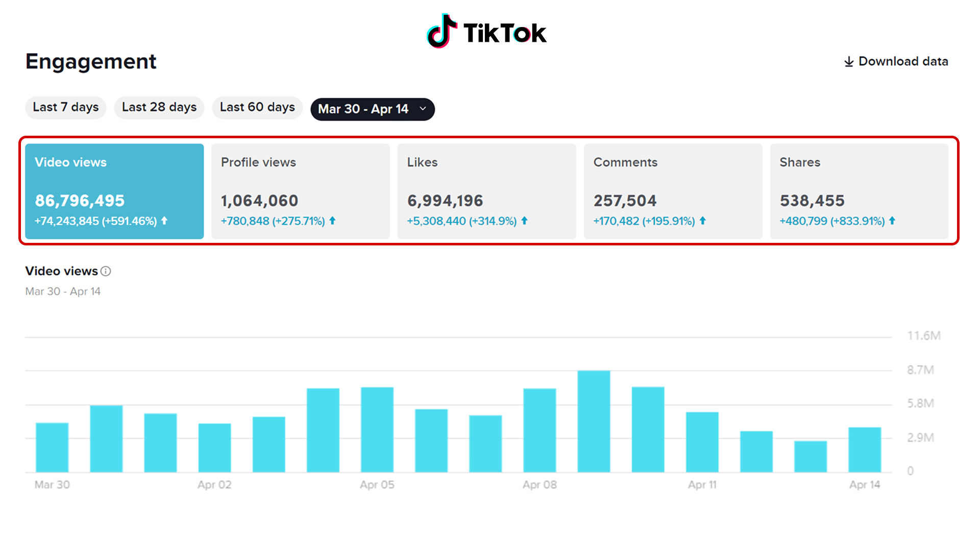This screenshot has height=551, width=980.
Task: Select the Shares metric card
Action: point(859,191)
